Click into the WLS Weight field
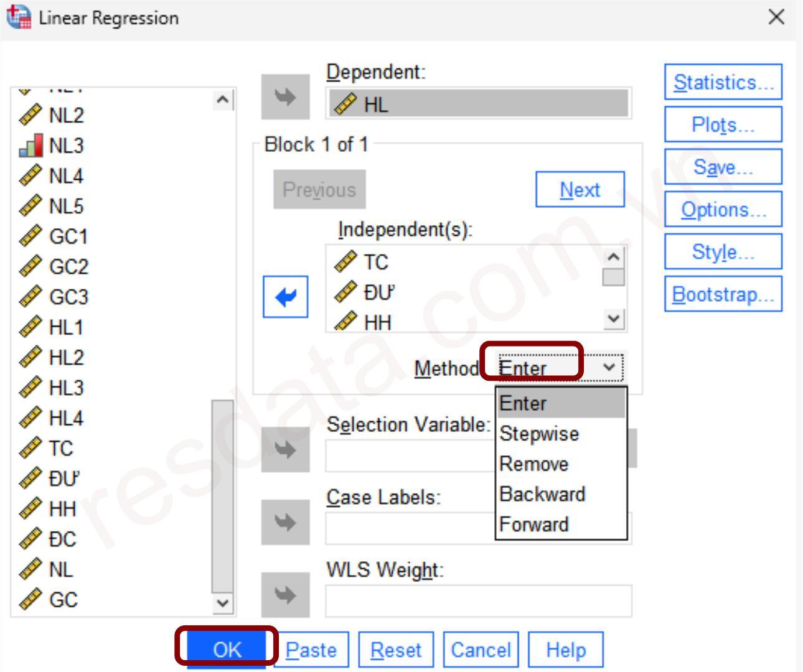The image size is (803, 672). pyautogui.click(x=478, y=601)
